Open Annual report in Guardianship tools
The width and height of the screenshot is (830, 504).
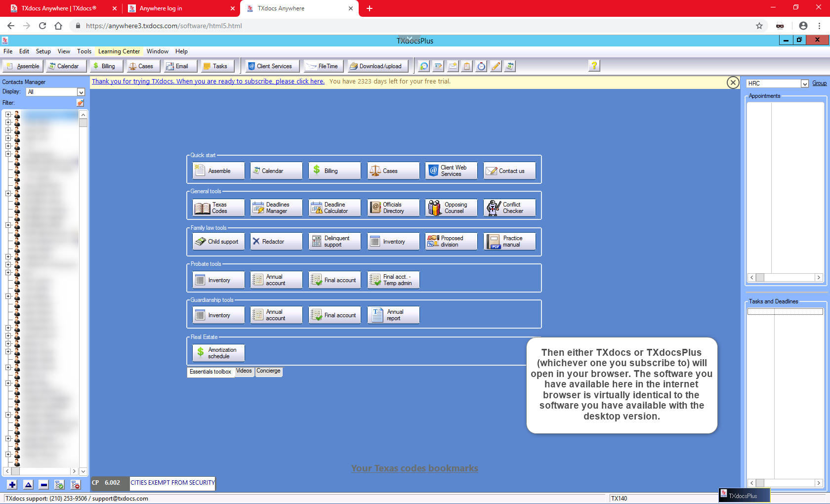point(393,315)
